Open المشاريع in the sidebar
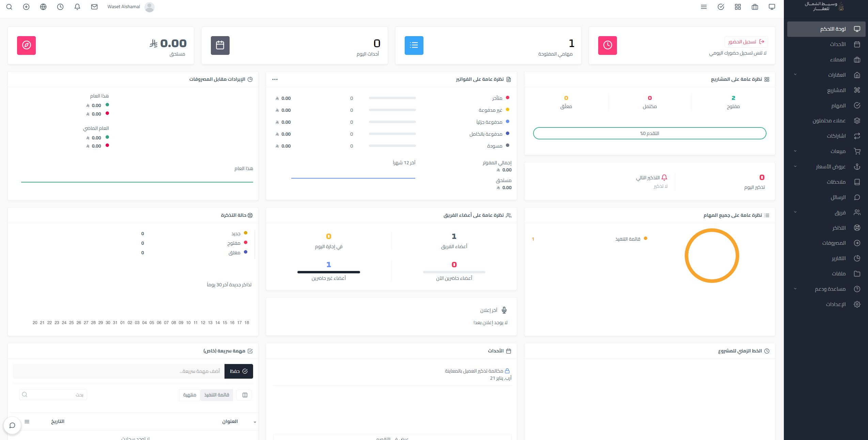The height and width of the screenshot is (440, 868). (836, 90)
